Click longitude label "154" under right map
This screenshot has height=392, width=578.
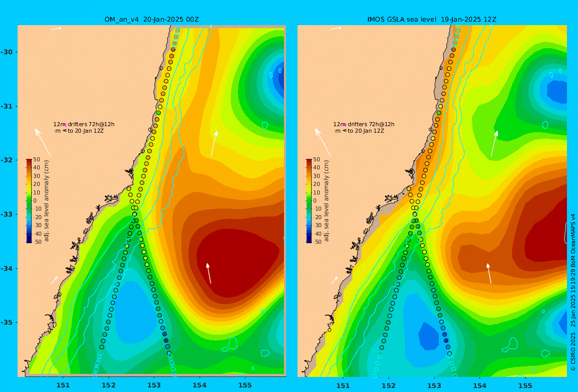point(479,385)
